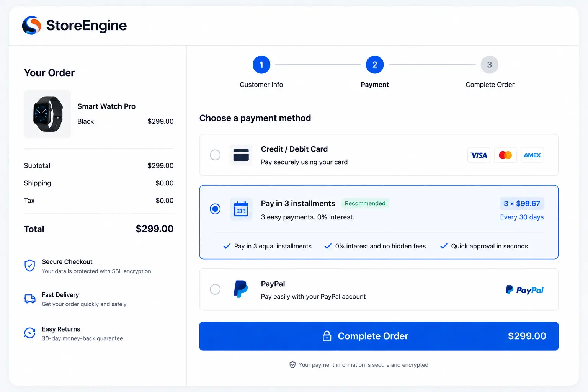Click the PayPal wordmark logo
The width and height of the screenshot is (588, 392).
(524, 290)
